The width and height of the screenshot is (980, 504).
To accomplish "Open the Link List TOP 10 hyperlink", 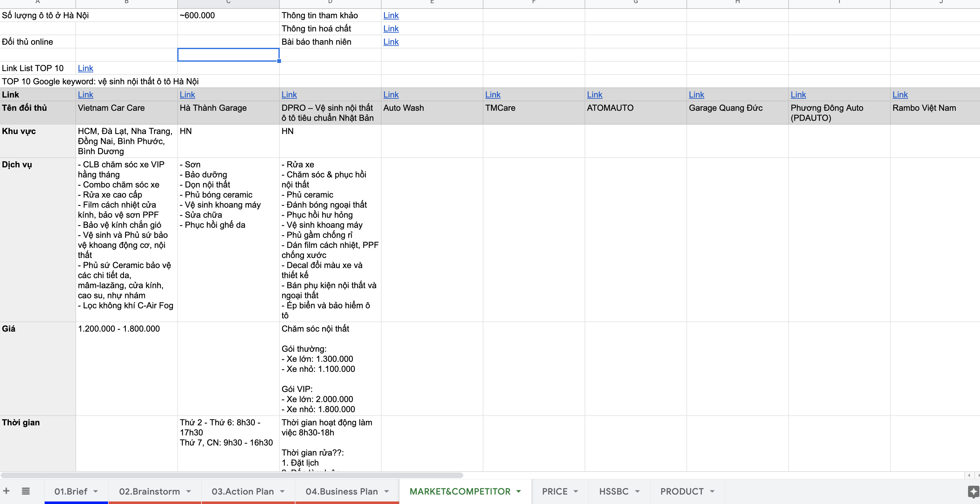I will [x=85, y=69].
